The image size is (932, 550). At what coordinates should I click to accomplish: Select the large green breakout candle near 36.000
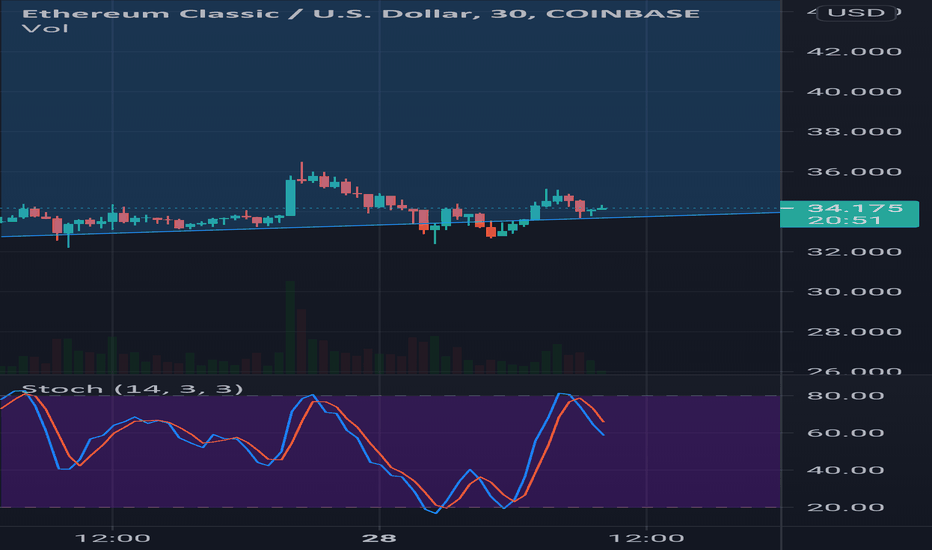click(x=290, y=197)
